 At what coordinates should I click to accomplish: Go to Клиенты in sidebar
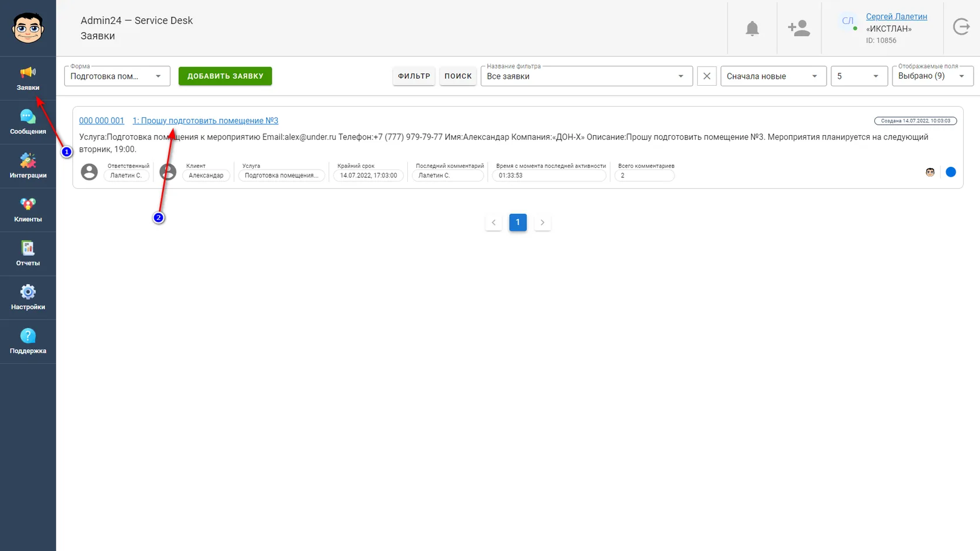click(x=28, y=210)
